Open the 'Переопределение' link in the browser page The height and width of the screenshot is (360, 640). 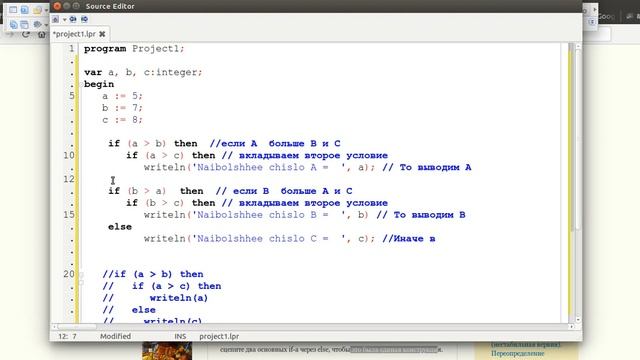[518, 353]
